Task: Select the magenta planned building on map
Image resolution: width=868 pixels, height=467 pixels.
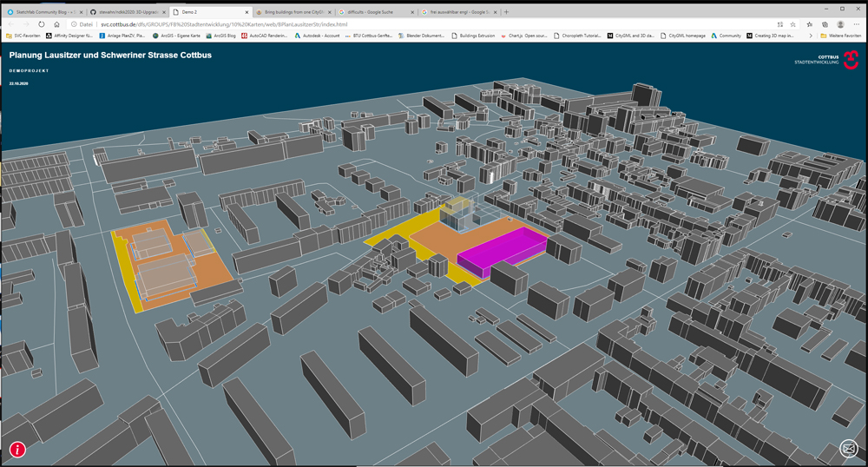Action: click(x=501, y=251)
